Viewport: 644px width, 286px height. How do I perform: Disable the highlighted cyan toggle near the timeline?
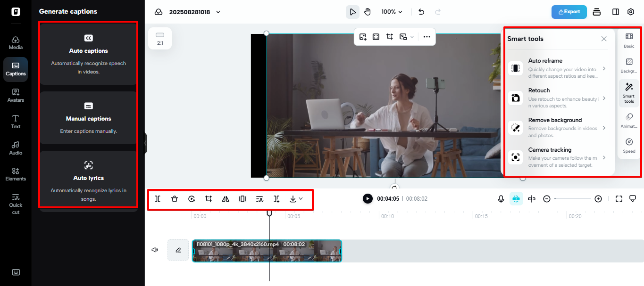516,198
